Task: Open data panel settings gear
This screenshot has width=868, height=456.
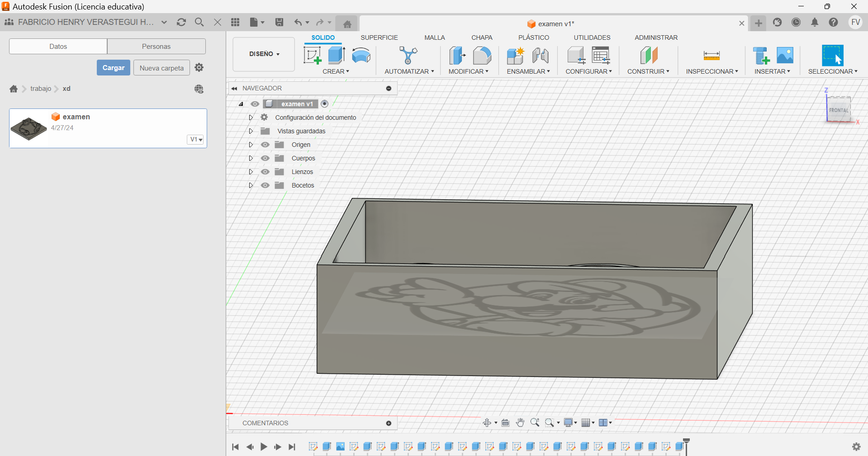Action: (199, 67)
